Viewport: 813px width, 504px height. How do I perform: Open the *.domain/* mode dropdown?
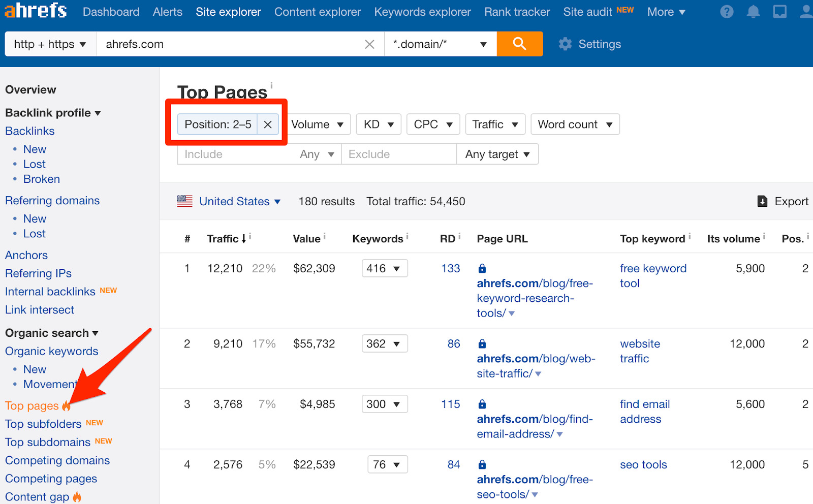440,44
